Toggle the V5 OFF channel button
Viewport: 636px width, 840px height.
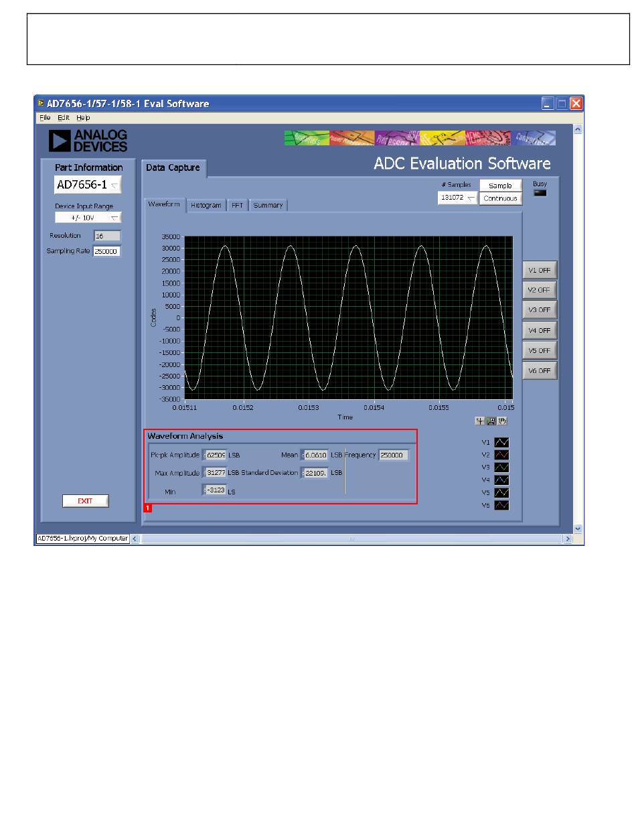coord(540,350)
